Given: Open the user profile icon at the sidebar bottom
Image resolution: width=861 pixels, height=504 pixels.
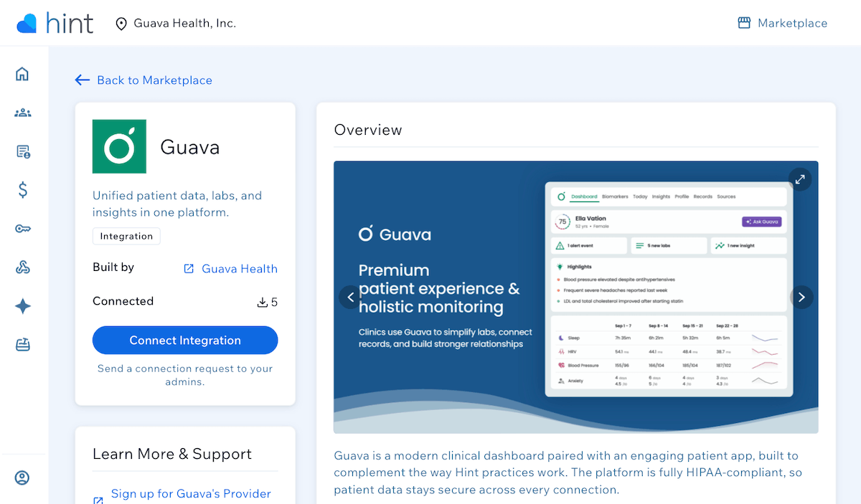Looking at the screenshot, I should click(22, 477).
